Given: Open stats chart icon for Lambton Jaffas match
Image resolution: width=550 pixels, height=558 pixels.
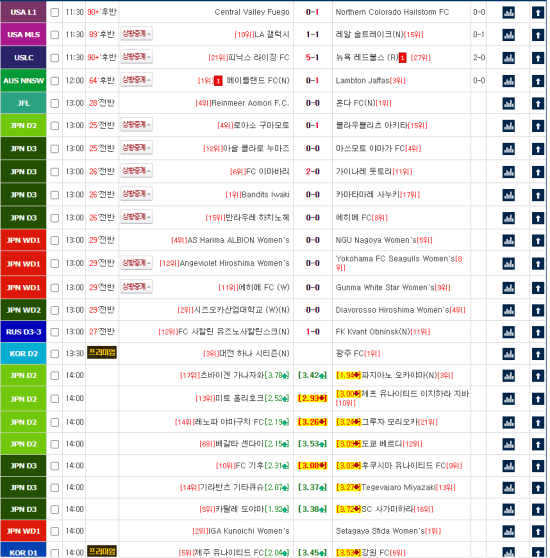Looking at the screenshot, I should click(x=508, y=81).
